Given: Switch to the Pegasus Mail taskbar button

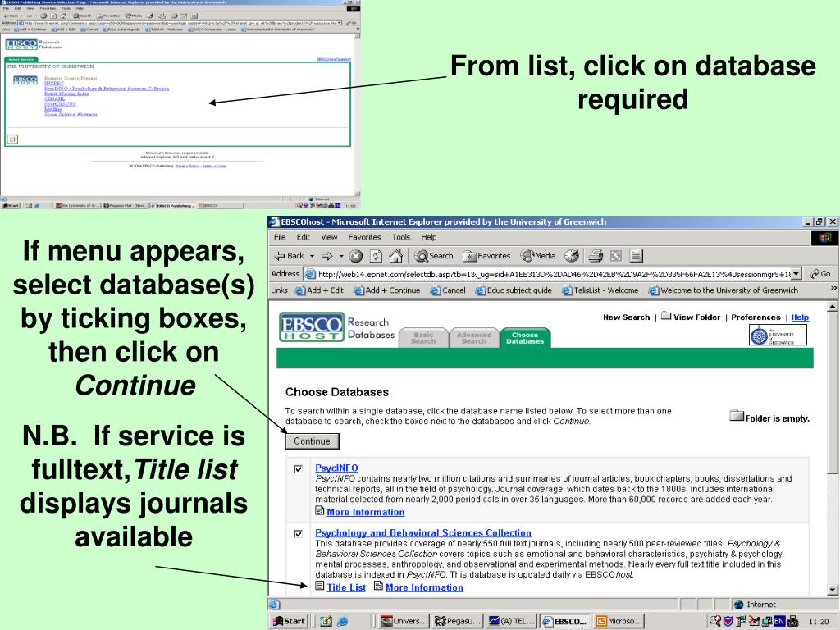Looking at the screenshot, I should coord(458,621).
